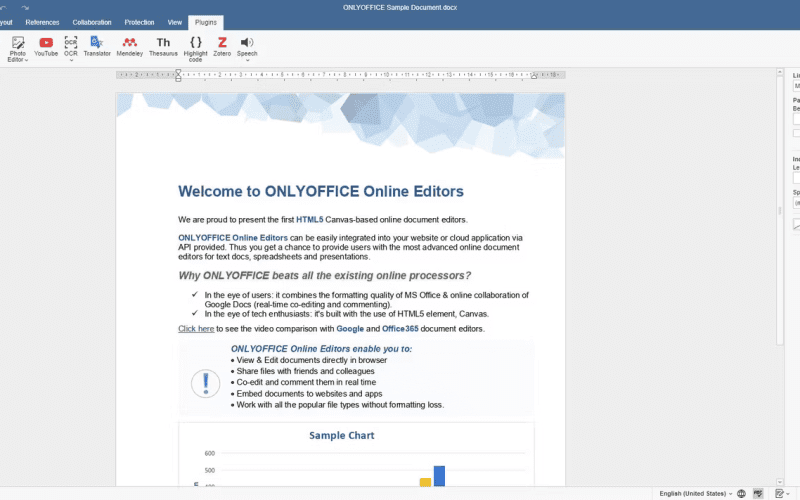
Task: Click the Redo arrow in title bar
Action: tap(25, 8)
